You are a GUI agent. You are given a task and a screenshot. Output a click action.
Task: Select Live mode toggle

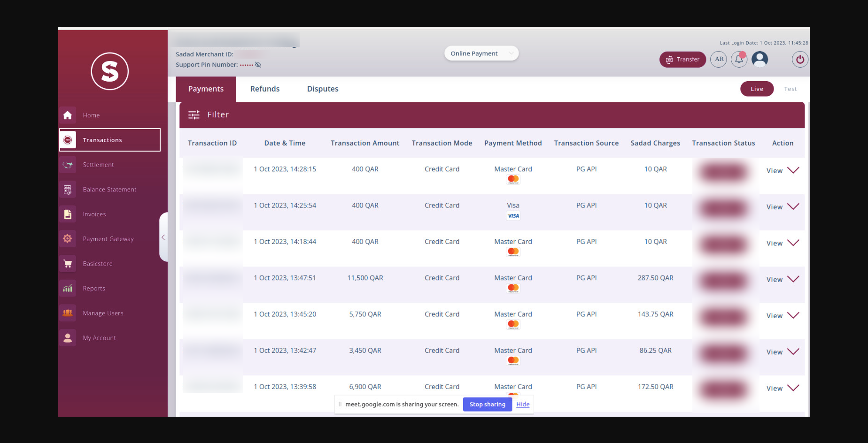[x=757, y=89]
